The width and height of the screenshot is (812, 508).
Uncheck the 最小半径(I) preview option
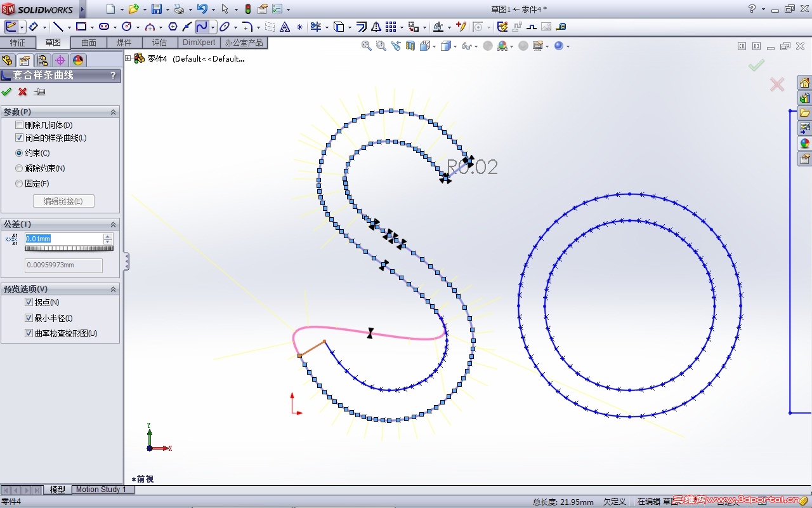(29, 317)
